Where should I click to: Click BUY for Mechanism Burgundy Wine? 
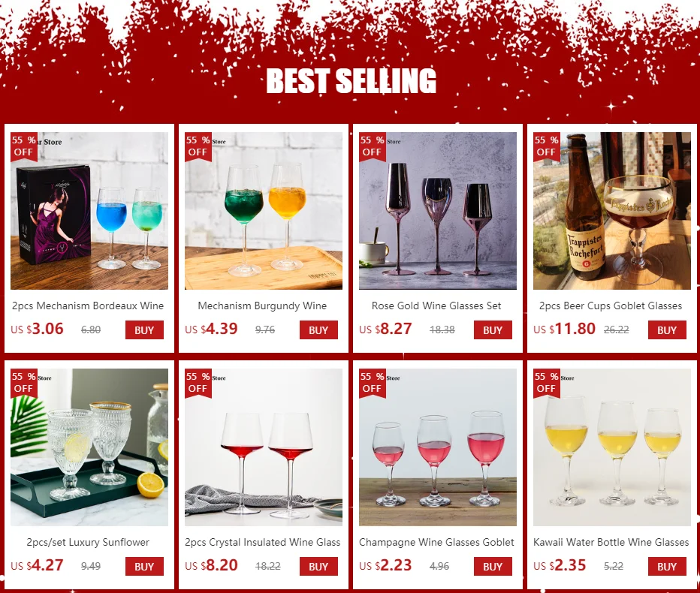(x=318, y=330)
